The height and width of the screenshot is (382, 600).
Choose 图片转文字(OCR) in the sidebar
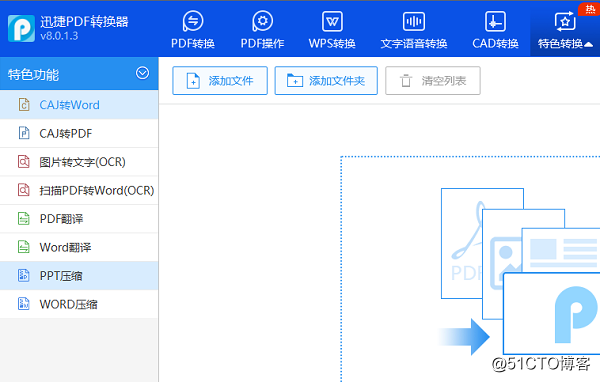pyautogui.click(x=79, y=162)
